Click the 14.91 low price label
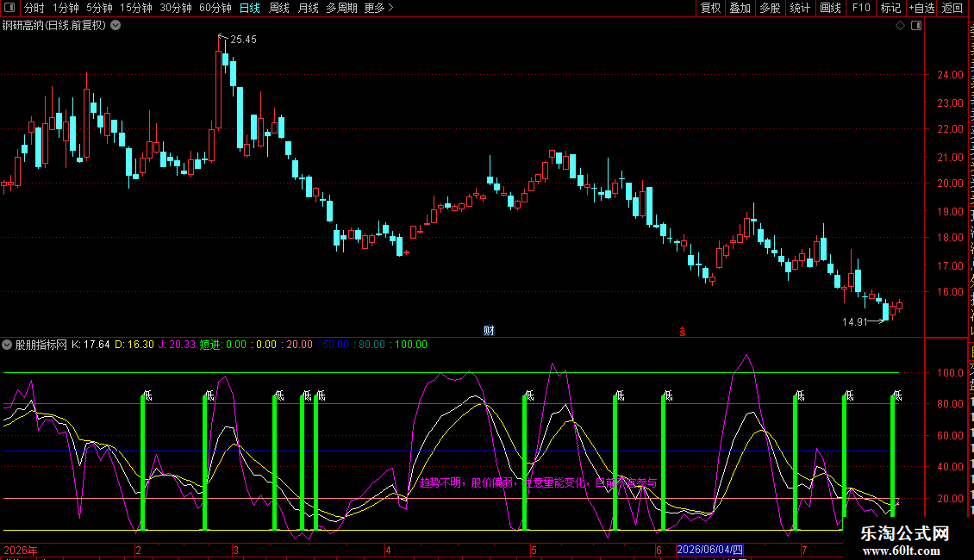 tap(855, 322)
